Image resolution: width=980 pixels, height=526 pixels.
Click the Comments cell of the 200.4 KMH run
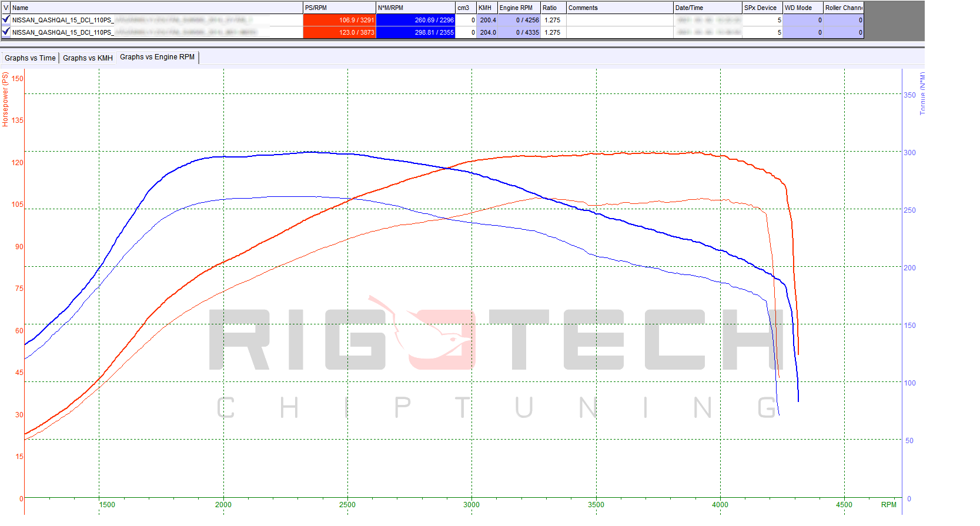point(620,20)
